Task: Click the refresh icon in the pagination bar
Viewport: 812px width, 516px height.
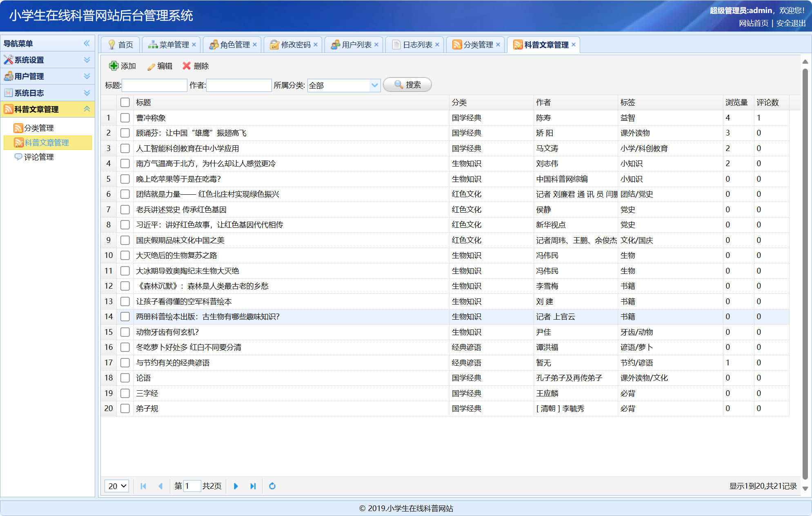Action: click(x=272, y=486)
